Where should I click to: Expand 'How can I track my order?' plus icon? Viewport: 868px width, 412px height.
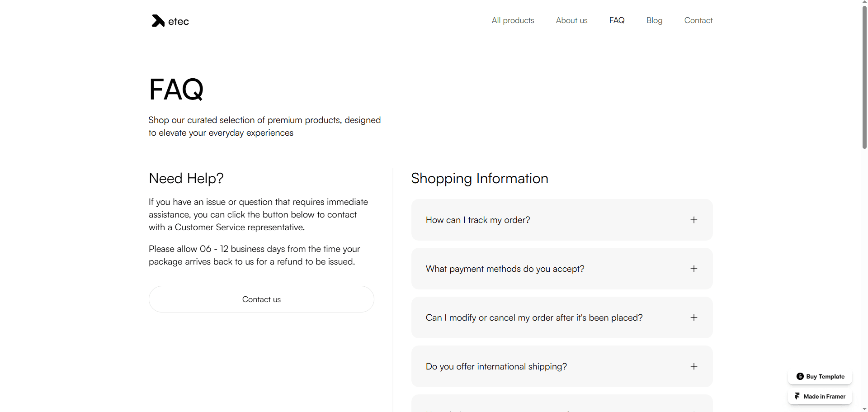click(694, 220)
